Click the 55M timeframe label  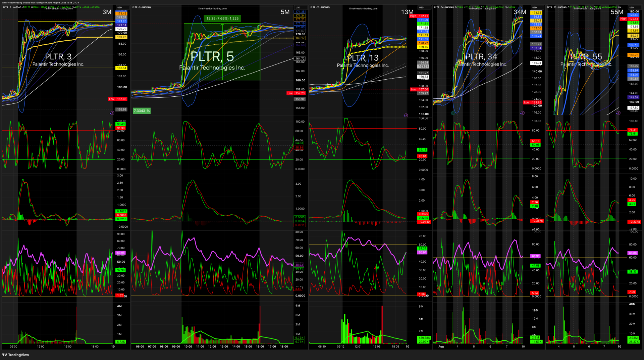click(617, 12)
